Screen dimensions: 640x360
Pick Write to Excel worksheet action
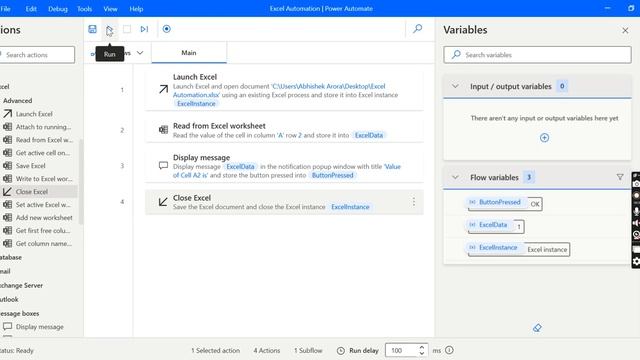tap(39, 179)
